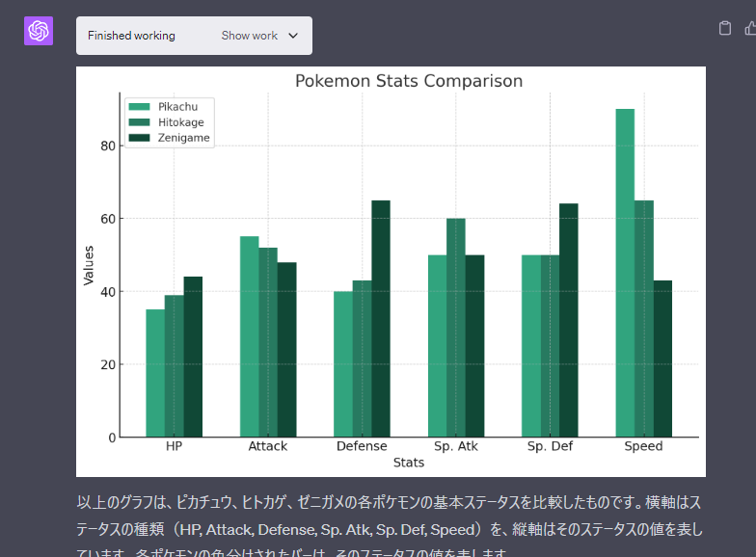Click Zenigame's Defense bar
The width and height of the screenshot is (756, 557).
pyautogui.click(x=380, y=318)
